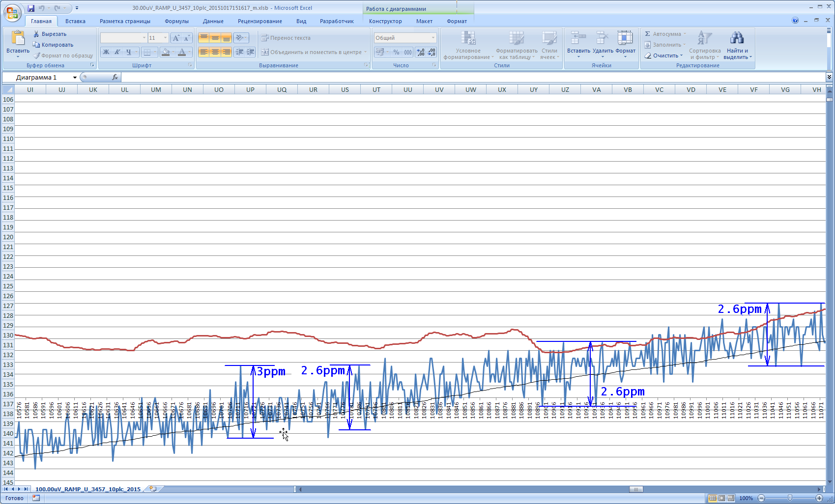Image resolution: width=835 pixels, height=504 pixels.
Task: Open the font name dropdown arrow
Action: [x=144, y=38]
